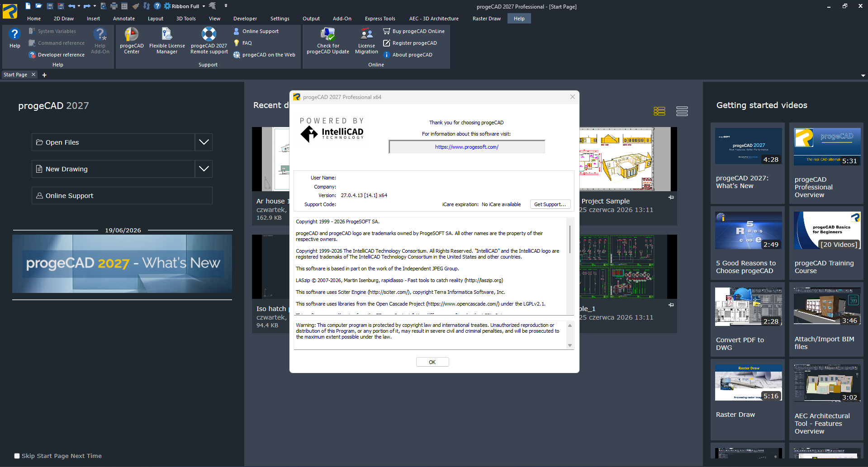
Task: Open About progeCAD info
Action: click(408, 55)
